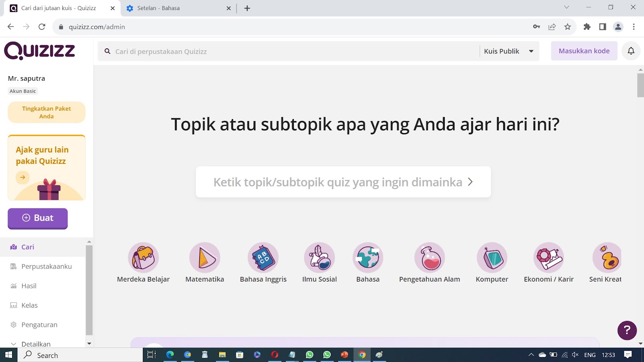Viewport: 644px width, 362px height.
Task: Close the Setelan - Bahasa tab
Action: tap(229, 8)
